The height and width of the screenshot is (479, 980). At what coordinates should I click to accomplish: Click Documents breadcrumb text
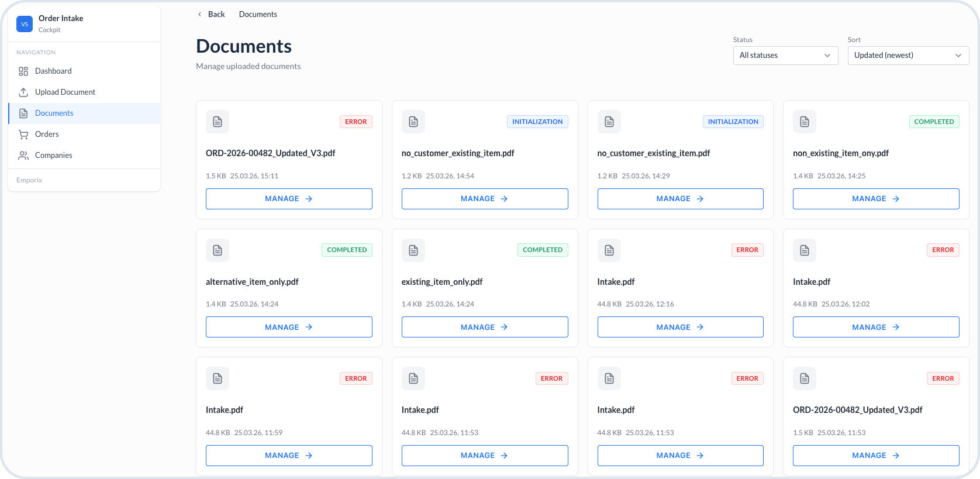click(x=258, y=14)
